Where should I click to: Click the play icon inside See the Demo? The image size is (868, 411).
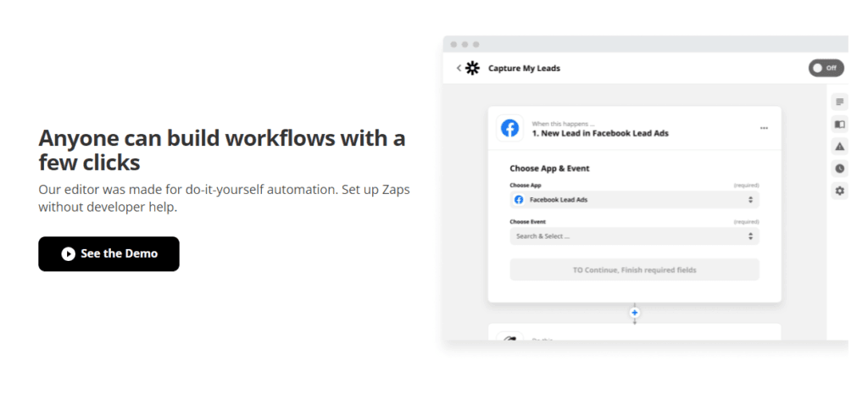point(68,254)
